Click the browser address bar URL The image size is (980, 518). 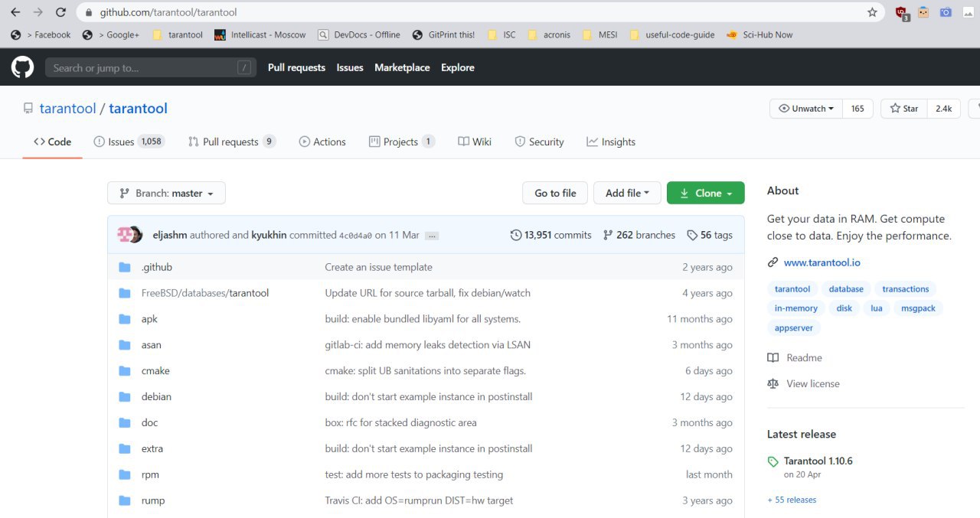point(168,12)
